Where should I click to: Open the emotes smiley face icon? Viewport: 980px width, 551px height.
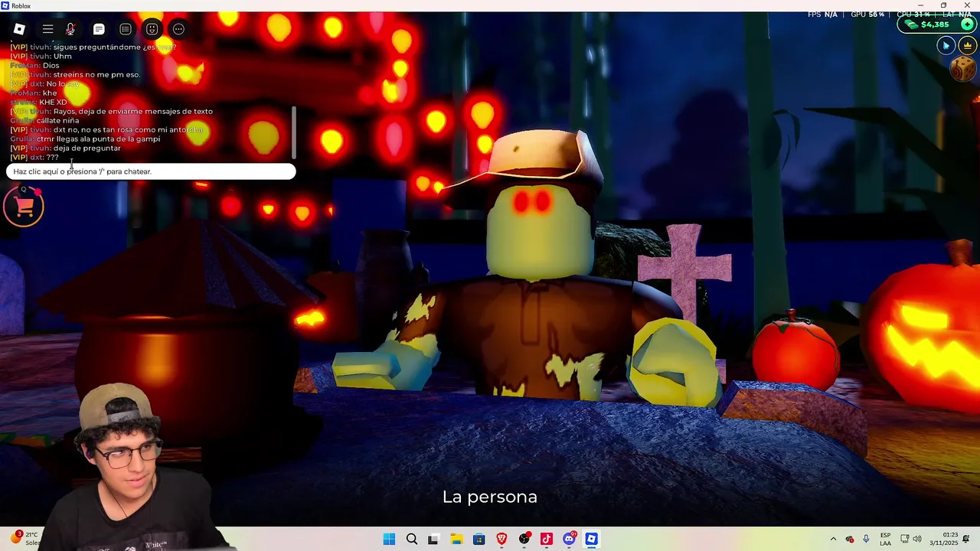pos(152,29)
